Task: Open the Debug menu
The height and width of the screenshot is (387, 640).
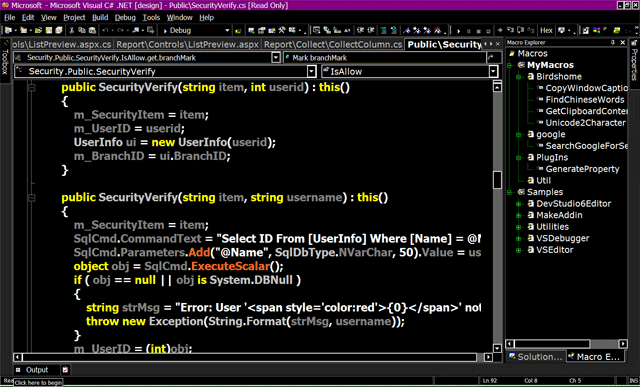Action: coord(125,18)
